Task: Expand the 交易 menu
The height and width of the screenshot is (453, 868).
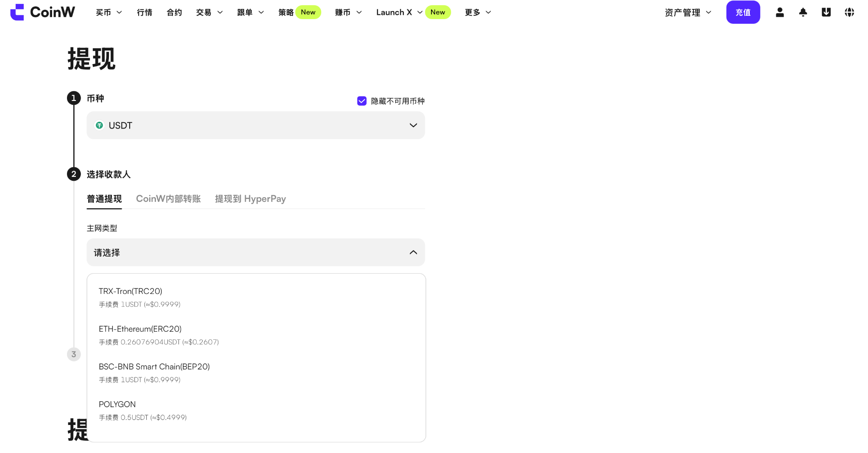Action: [209, 12]
